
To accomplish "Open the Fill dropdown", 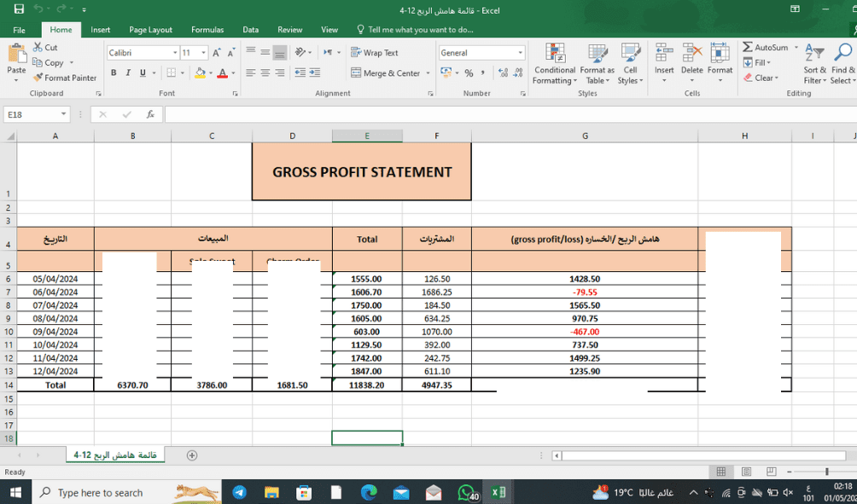I will (757, 63).
